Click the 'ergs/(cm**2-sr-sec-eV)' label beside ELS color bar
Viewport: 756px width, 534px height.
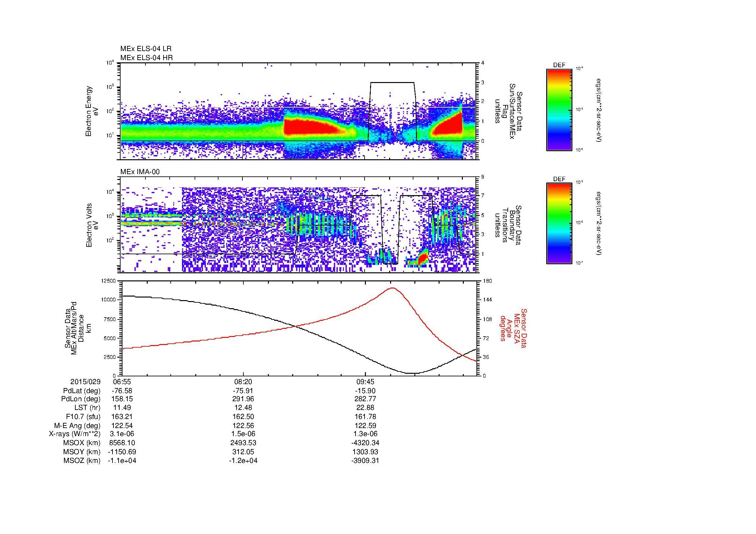click(599, 110)
